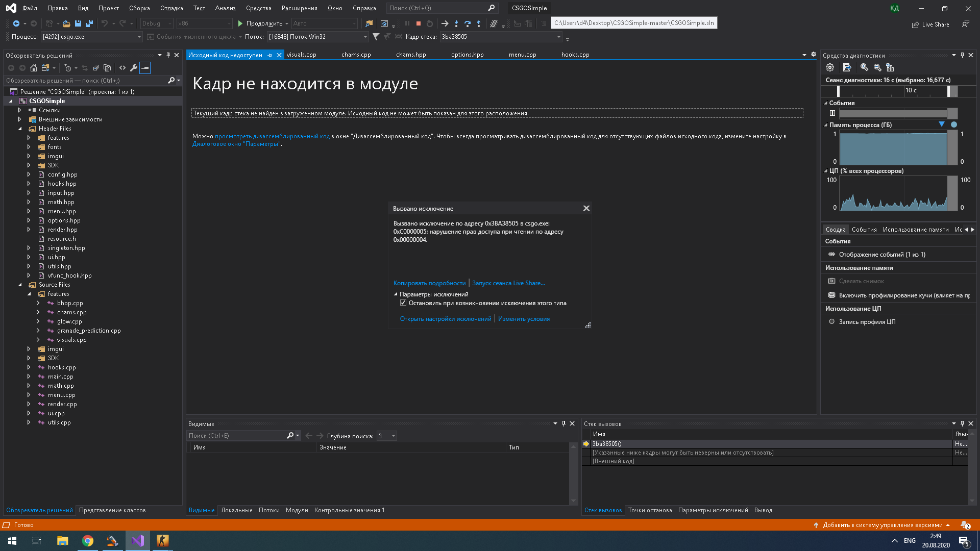Switch to the visuals.cpp tab
The image size is (980, 551).
click(301, 55)
